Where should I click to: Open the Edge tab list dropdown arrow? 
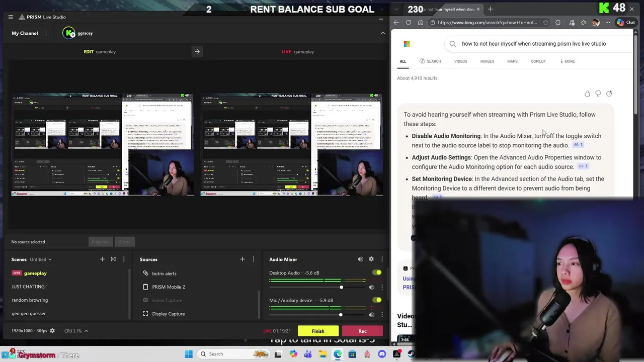coord(396,9)
